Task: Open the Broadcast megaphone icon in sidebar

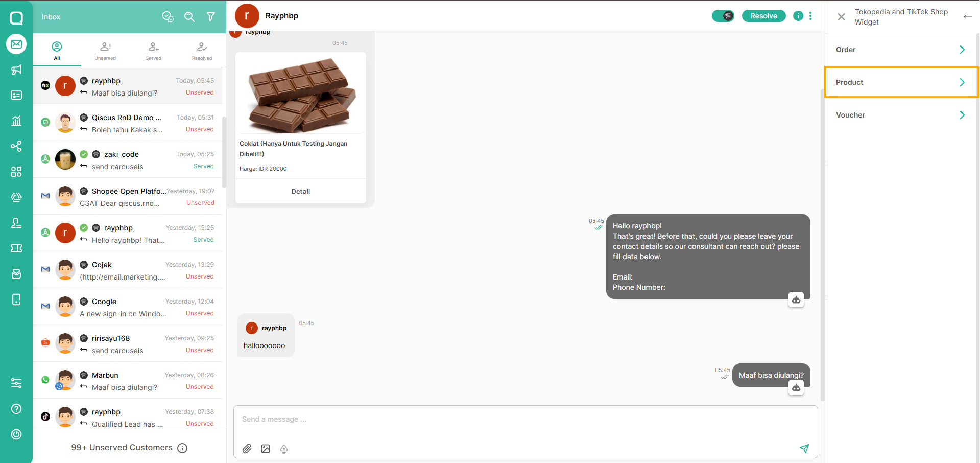Action: tap(16, 70)
